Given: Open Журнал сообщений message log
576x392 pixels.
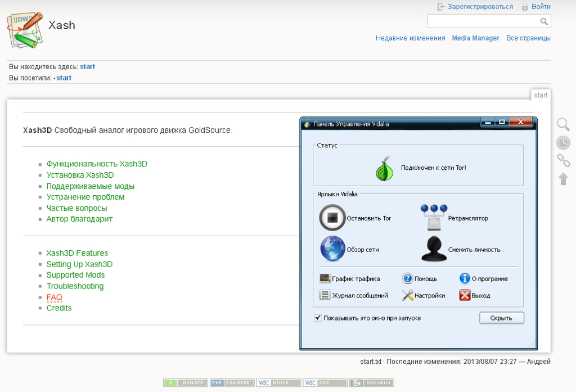Looking at the screenshot, I should pyautogui.click(x=325, y=295).
